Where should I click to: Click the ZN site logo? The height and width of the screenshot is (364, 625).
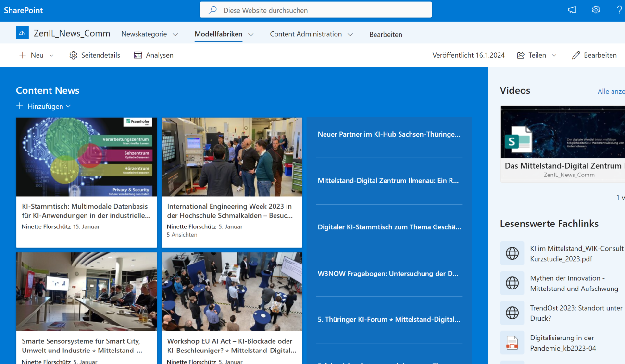22,33
